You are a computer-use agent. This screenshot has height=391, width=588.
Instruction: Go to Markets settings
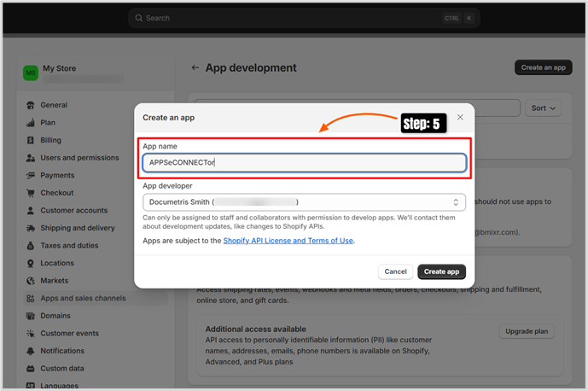55,281
